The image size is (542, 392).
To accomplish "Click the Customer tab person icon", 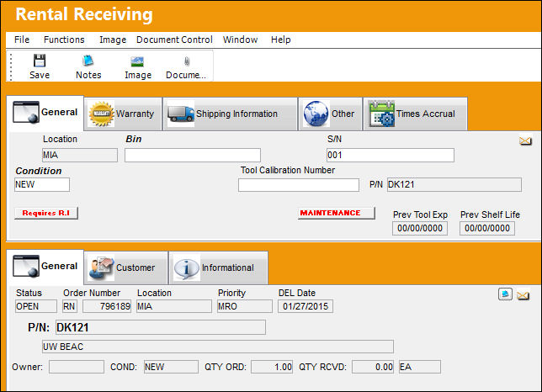I will pyautogui.click(x=101, y=268).
